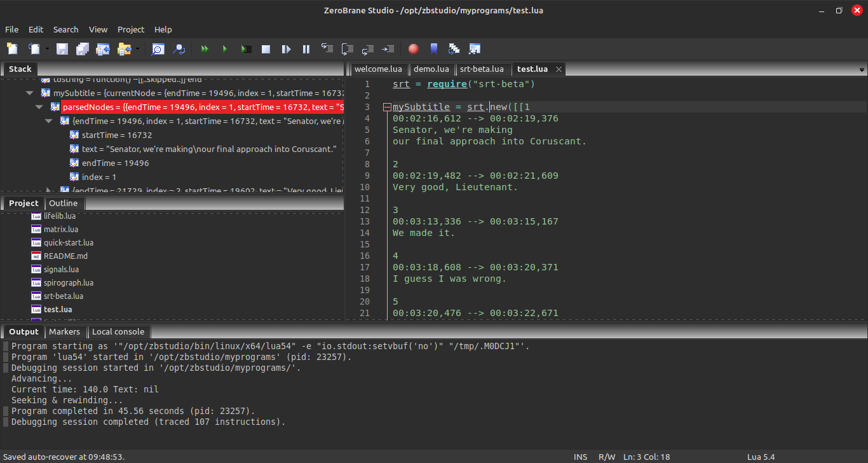Run to cursor toolbar icon
868x463 pixels.
[388, 49]
